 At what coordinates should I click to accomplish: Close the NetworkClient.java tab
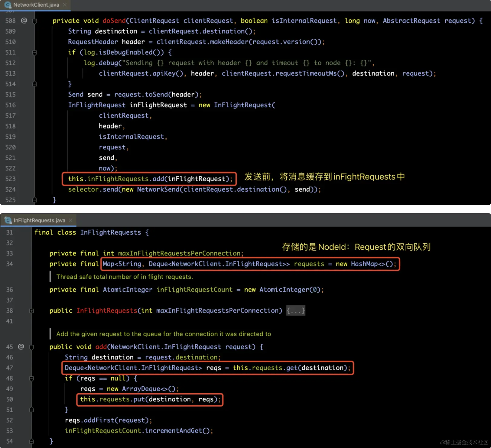click(x=65, y=5)
